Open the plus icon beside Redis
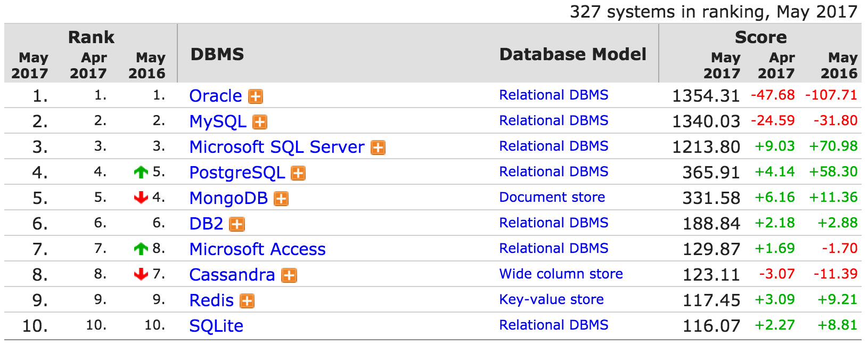Viewport: 868px width, 344px height. point(247,301)
